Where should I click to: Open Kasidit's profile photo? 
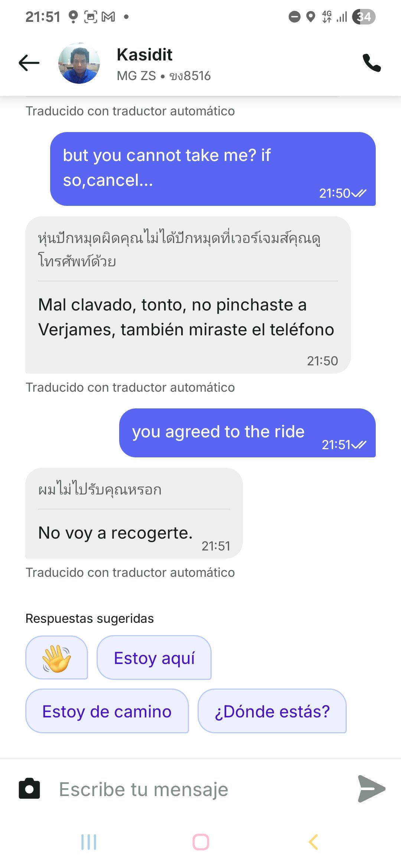tap(79, 63)
